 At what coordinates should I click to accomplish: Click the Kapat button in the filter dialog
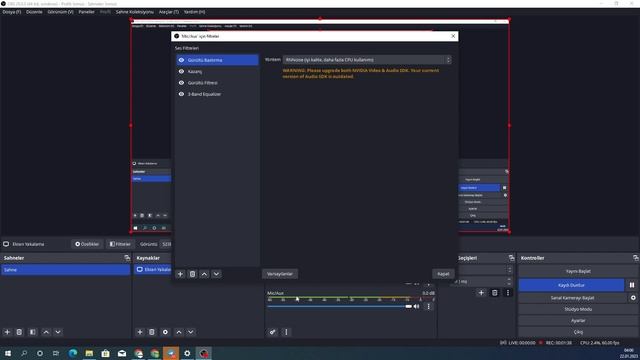tap(443, 274)
